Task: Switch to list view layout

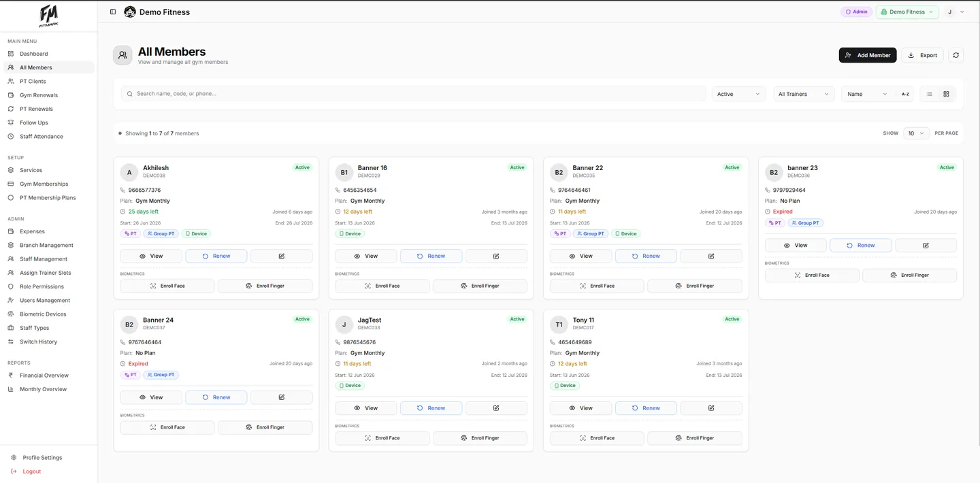Action: 930,94
